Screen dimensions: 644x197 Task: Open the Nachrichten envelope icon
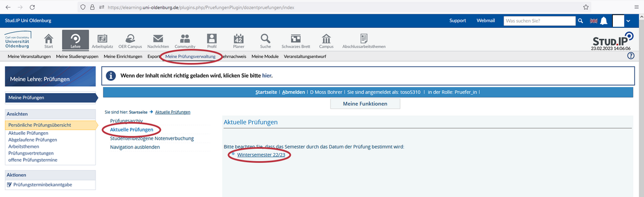click(x=158, y=41)
